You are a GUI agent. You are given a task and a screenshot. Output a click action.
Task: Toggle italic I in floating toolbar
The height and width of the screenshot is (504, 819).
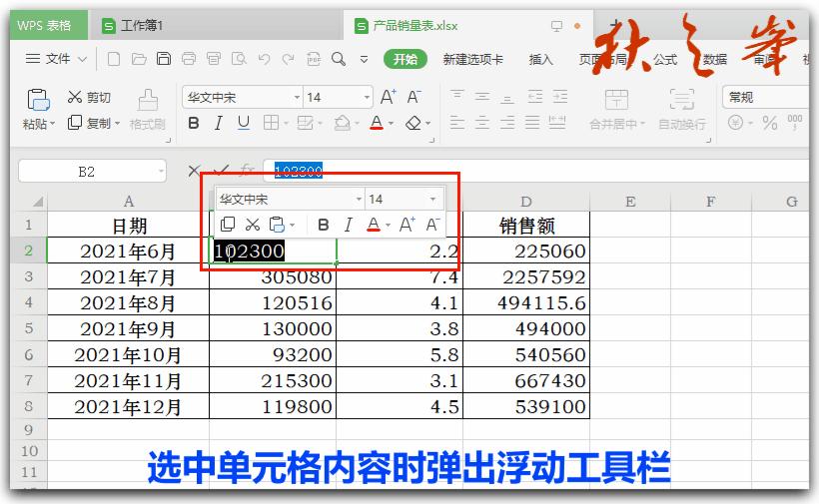click(x=348, y=225)
